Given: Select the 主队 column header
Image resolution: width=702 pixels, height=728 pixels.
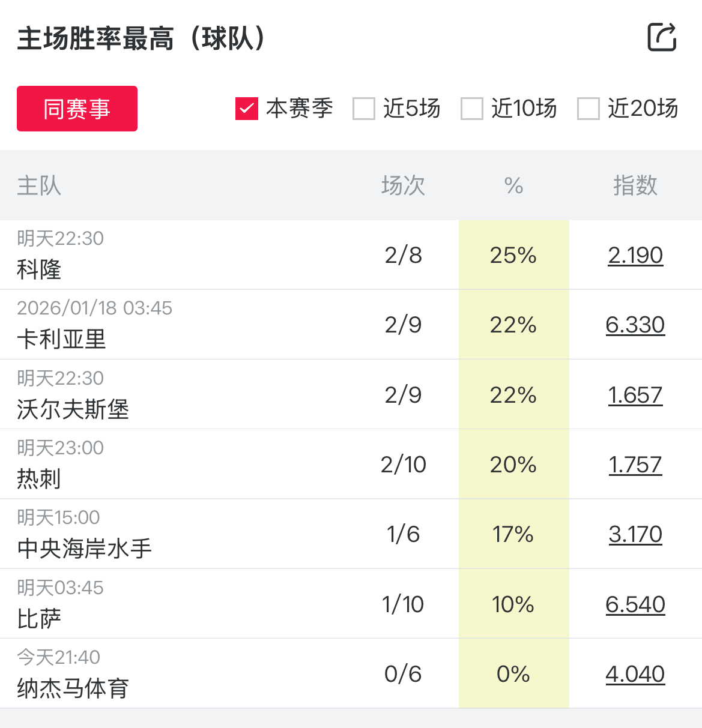Looking at the screenshot, I should tap(39, 185).
